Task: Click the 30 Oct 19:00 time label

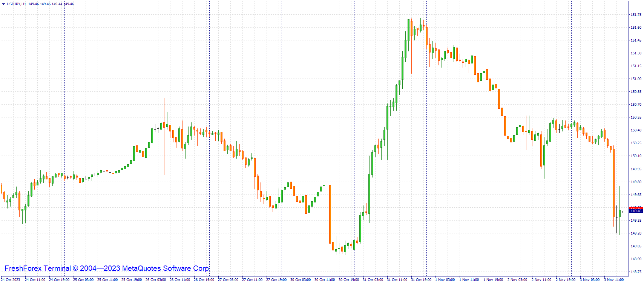Action: point(349,280)
